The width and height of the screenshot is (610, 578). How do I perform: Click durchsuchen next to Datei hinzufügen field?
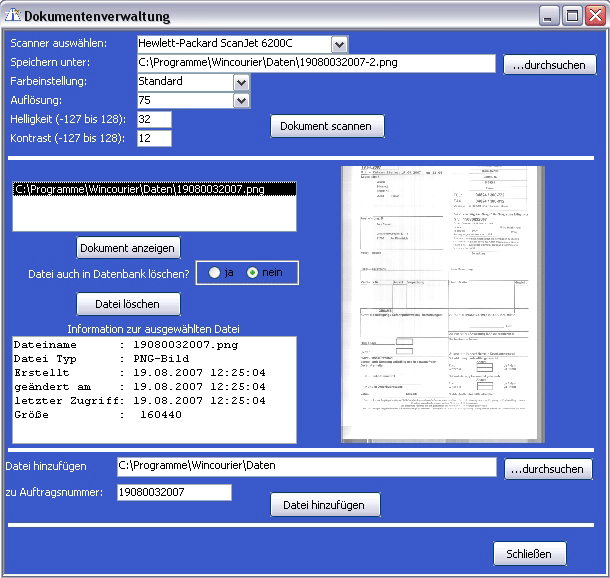[x=549, y=469]
